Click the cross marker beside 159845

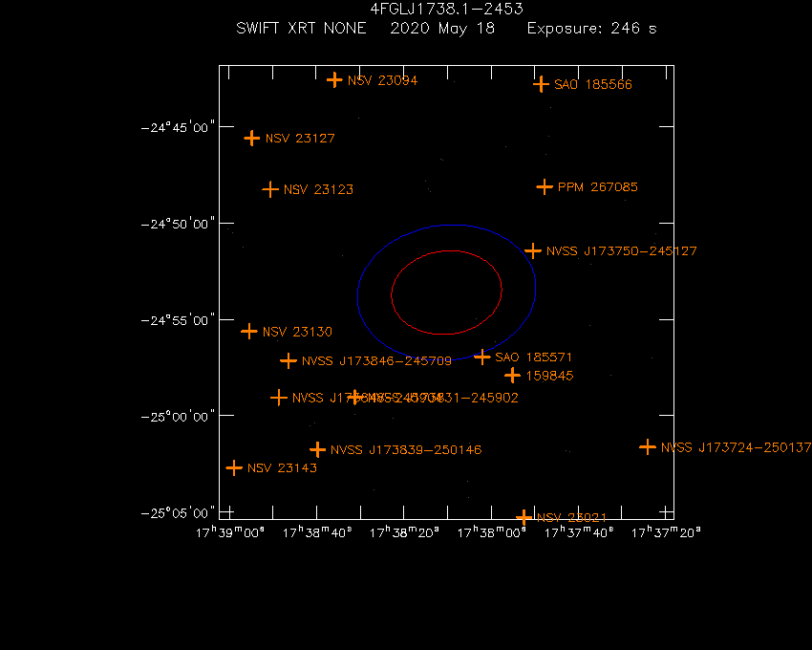pos(513,376)
